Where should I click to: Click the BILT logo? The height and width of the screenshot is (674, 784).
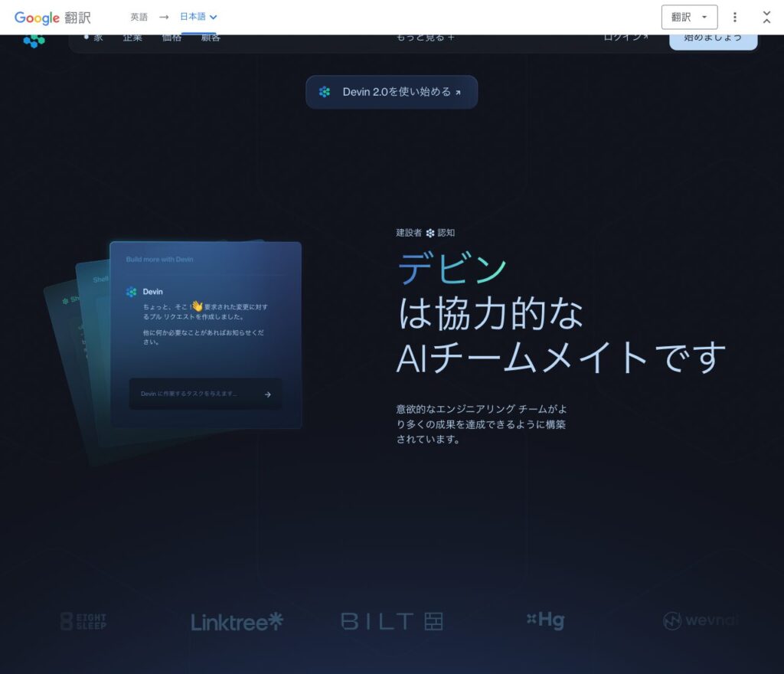coord(392,621)
